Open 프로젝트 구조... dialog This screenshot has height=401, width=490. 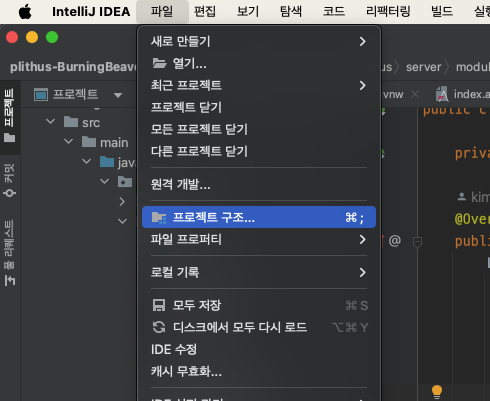tap(259, 217)
